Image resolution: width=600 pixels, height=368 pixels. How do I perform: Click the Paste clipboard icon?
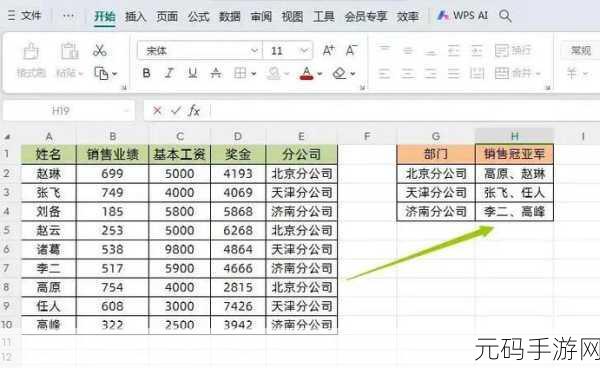[x=69, y=50]
